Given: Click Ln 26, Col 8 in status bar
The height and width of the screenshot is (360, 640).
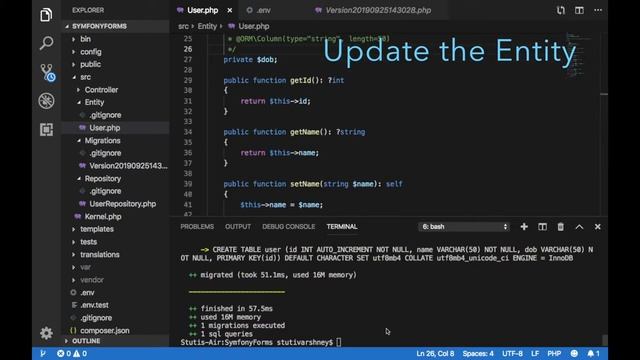Looking at the screenshot, I should click(435, 353).
